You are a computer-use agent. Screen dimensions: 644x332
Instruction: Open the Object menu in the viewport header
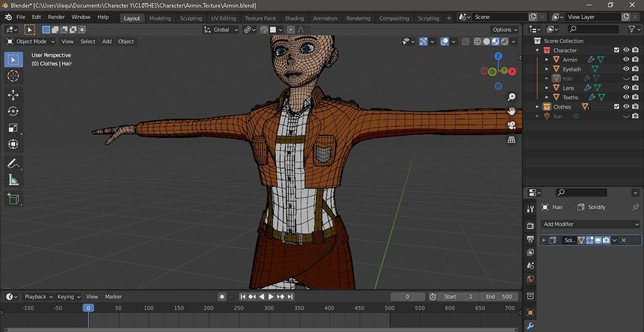[126, 41]
